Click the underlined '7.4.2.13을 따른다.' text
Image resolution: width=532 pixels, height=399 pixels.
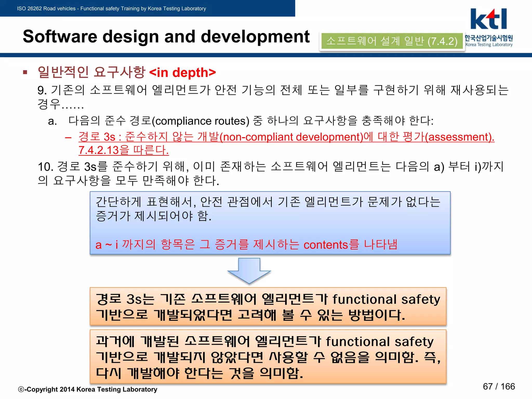[x=124, y=150]
